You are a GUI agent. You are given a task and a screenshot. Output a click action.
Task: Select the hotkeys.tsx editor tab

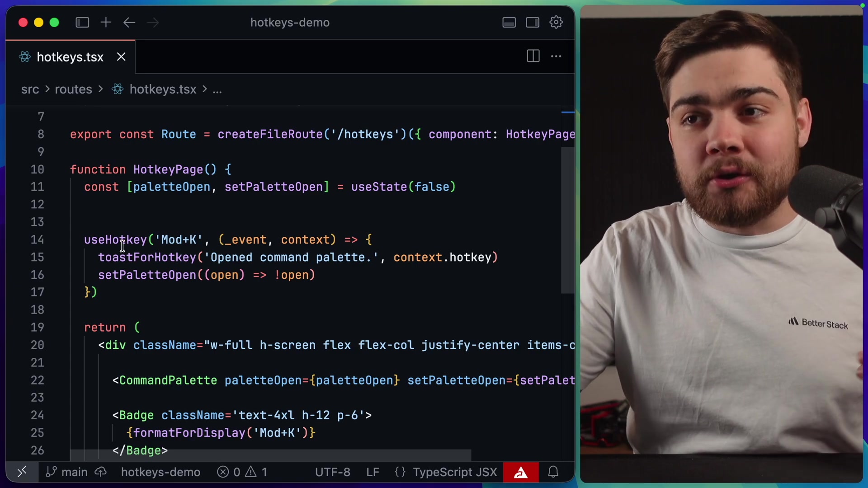click(70, 57)
